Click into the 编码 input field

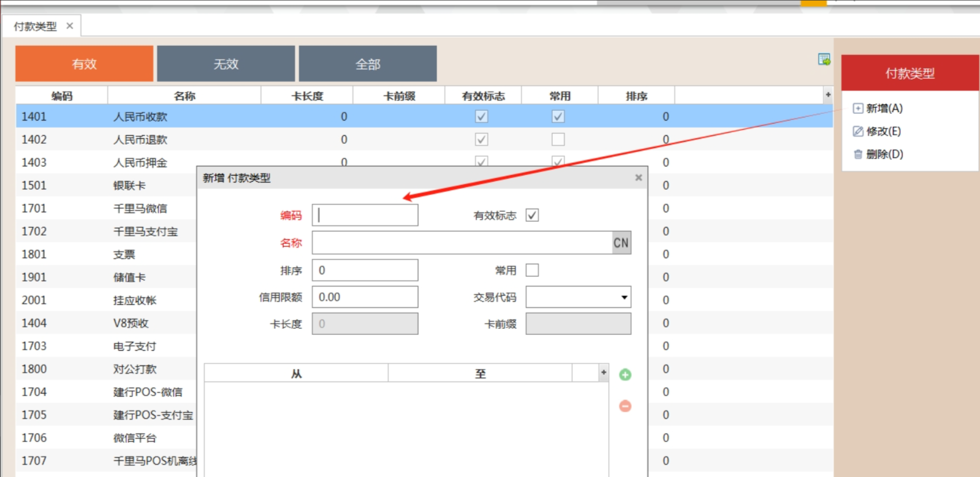365,216
